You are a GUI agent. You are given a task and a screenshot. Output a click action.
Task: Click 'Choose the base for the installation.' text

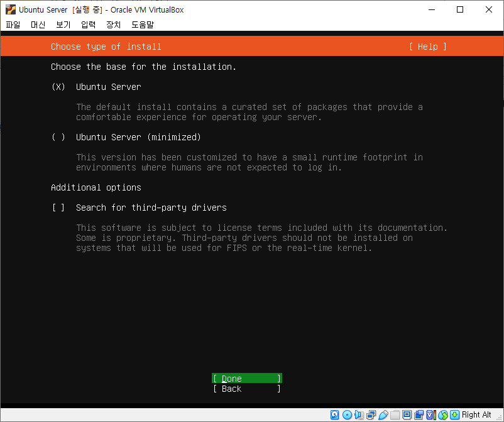pyautogui.click(x=144, y=67)
